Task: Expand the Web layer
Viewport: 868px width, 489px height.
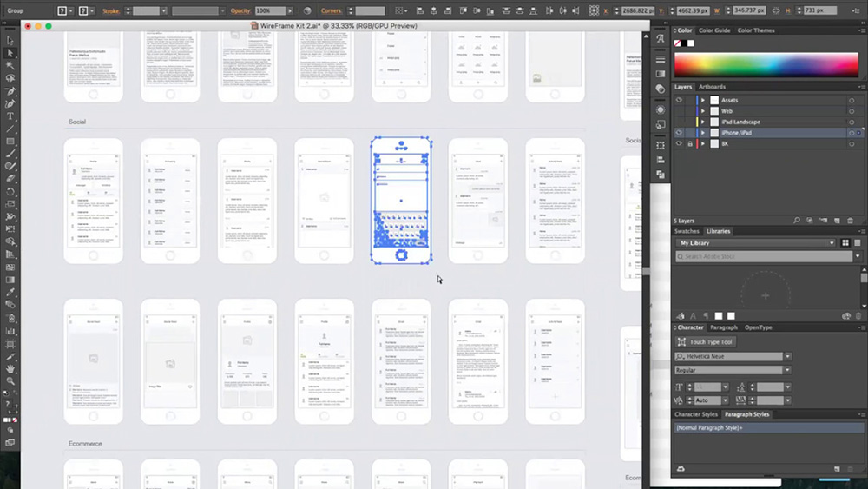Action: point(703,111)
